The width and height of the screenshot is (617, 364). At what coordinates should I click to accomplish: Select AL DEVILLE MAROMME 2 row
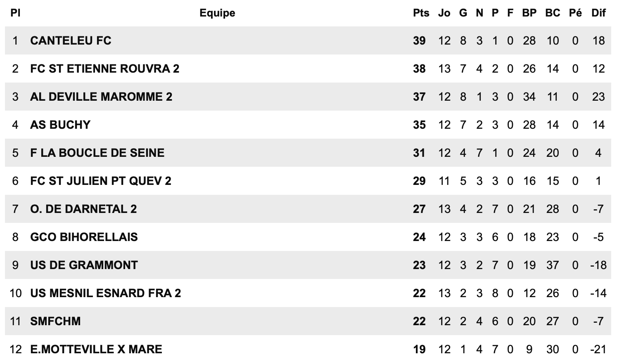click(x=101, y=97)
